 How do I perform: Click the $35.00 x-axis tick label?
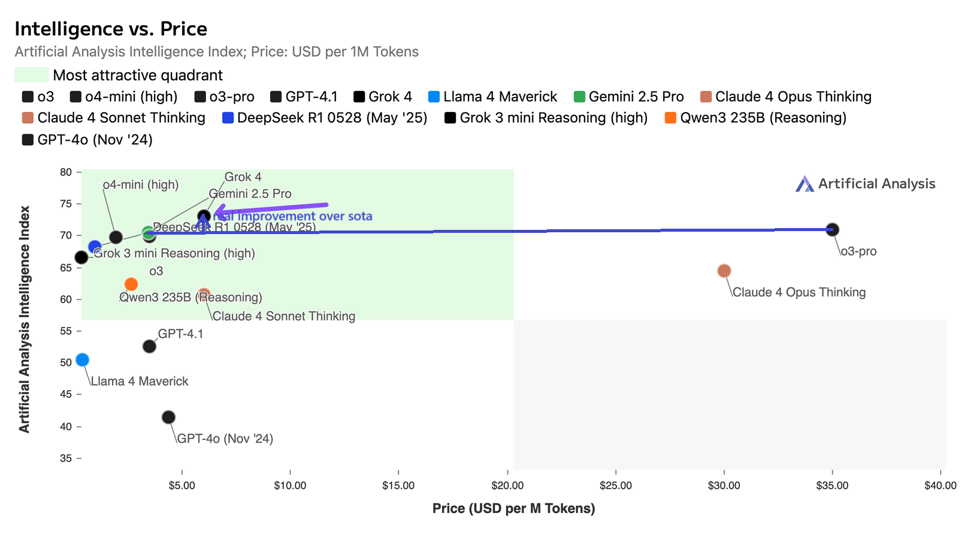tap(833, 486)
